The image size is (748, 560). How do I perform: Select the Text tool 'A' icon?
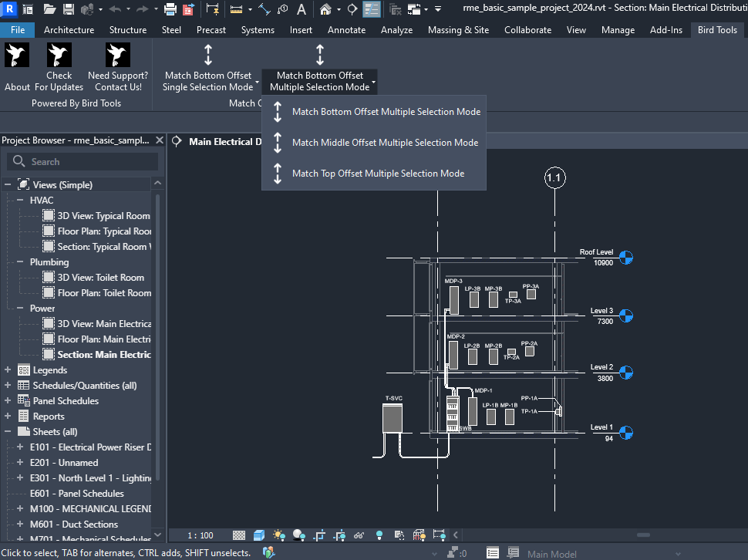coord(302,9)
